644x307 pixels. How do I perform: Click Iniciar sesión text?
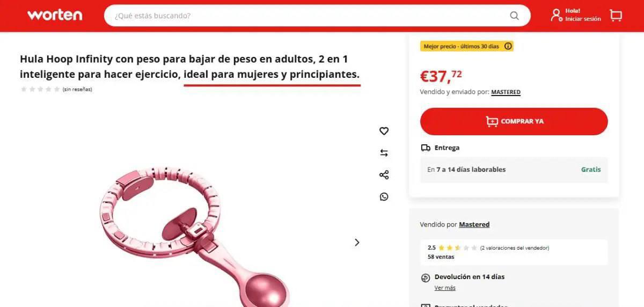coord(583,19)
